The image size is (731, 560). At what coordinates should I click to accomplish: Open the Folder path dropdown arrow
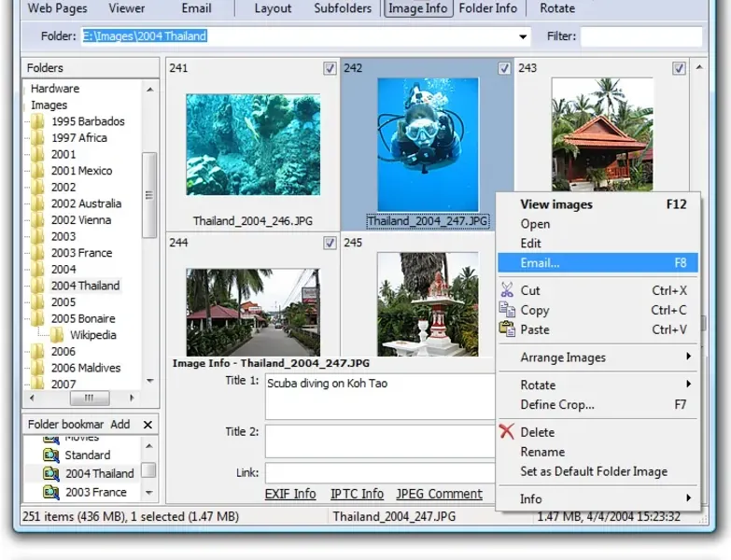point(523,37)
